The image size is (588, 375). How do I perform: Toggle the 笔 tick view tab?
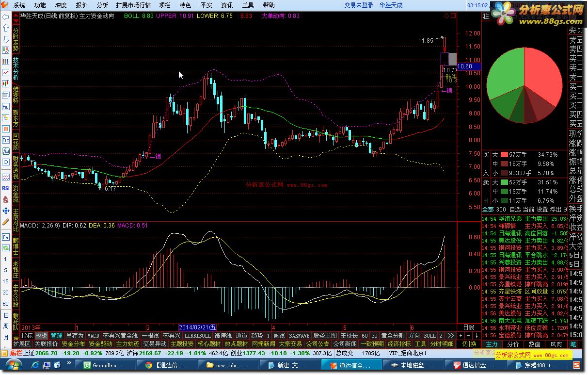(x=573, y=344)
